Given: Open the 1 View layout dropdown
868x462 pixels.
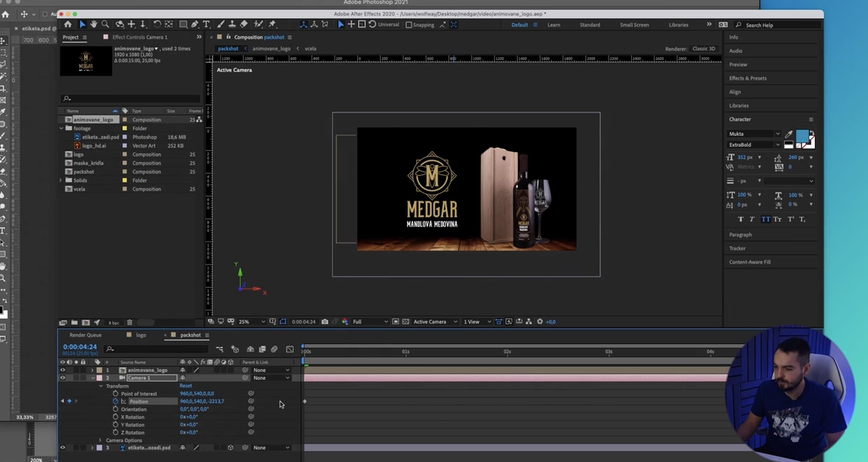Looking at the screenshot, I should point(477,322).
